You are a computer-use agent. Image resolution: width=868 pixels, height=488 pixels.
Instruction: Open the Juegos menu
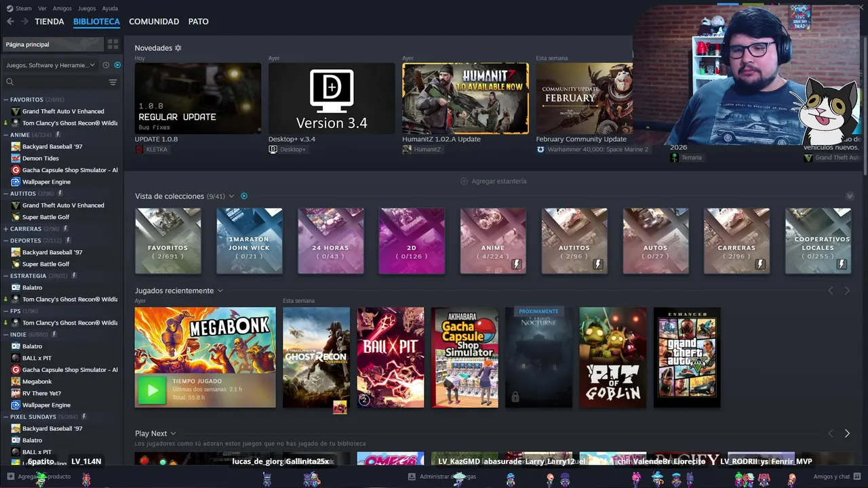tap(87, 8)
